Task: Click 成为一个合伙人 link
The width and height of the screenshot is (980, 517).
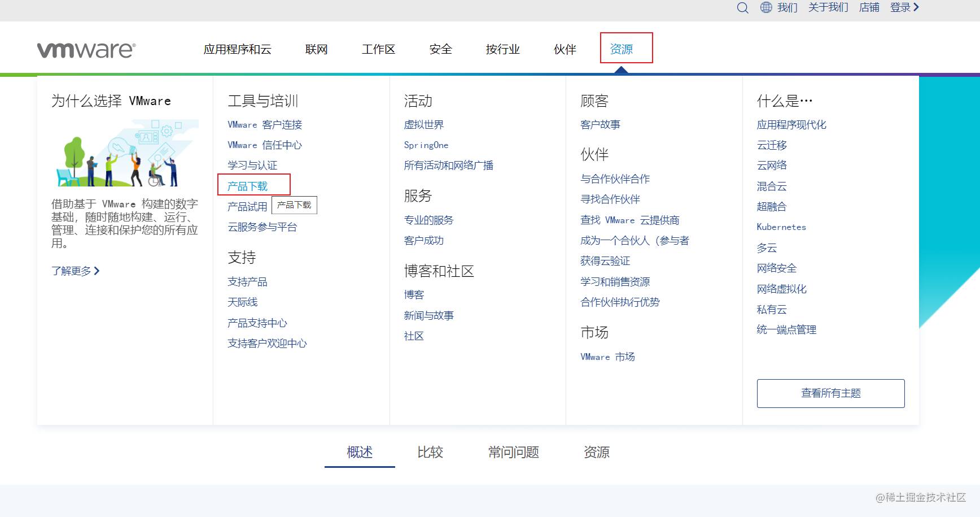Action: (635, 241)
